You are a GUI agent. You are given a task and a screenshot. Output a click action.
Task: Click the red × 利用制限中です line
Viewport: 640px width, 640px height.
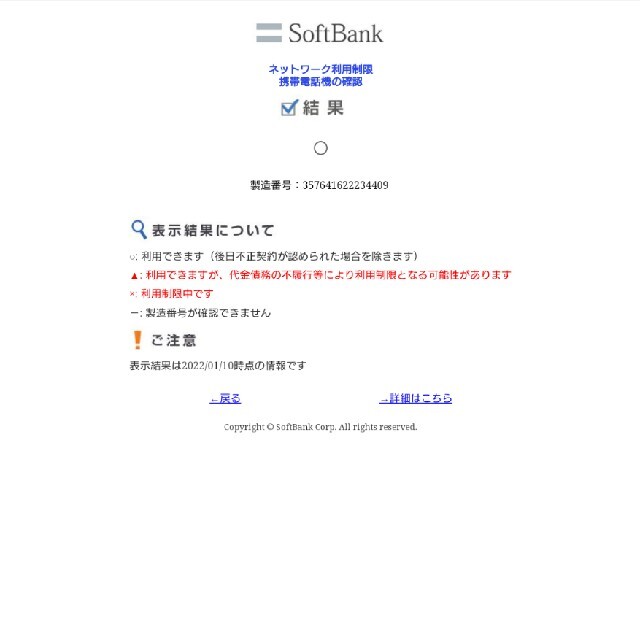(171, 294)
